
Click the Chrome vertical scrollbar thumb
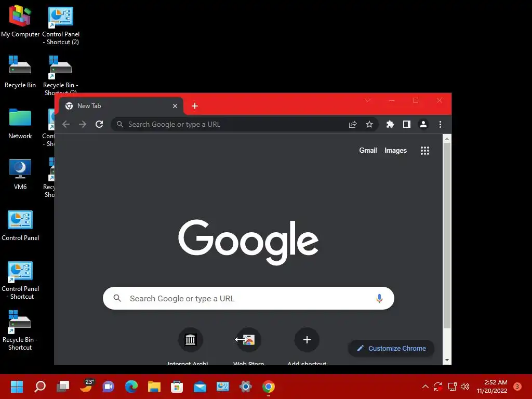[x=447, y=236]
